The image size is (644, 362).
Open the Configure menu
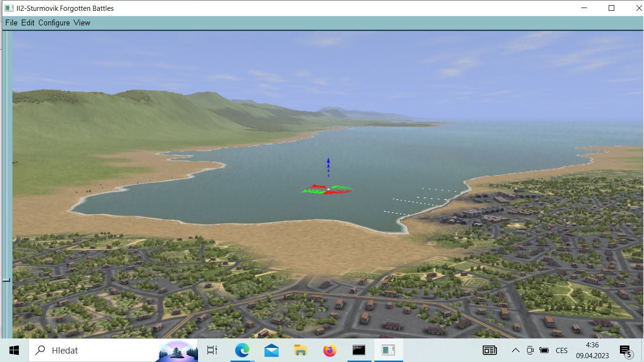(54, 23)
